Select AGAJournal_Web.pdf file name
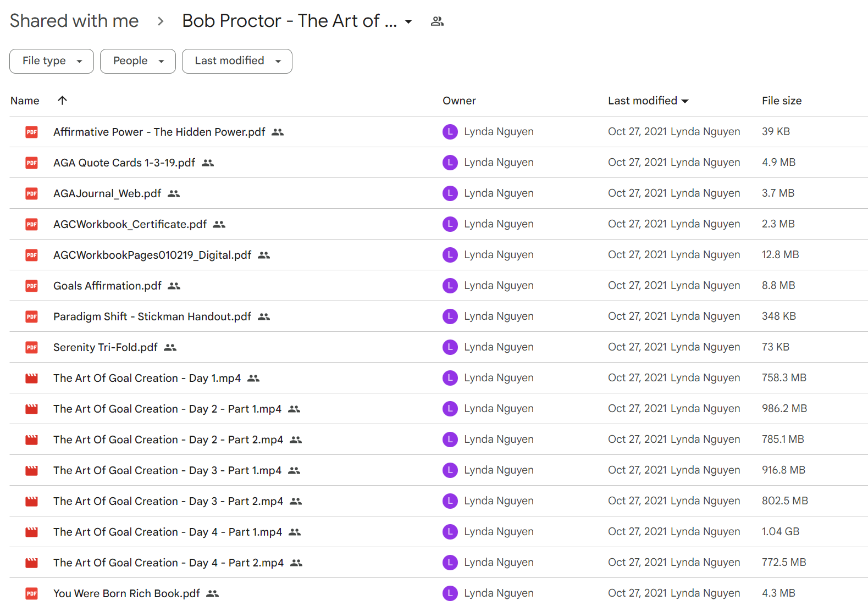 [x=107, y=193]
